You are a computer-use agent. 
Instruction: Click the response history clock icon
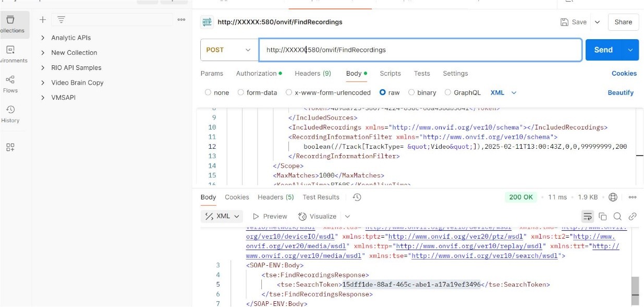click(357, 197)
